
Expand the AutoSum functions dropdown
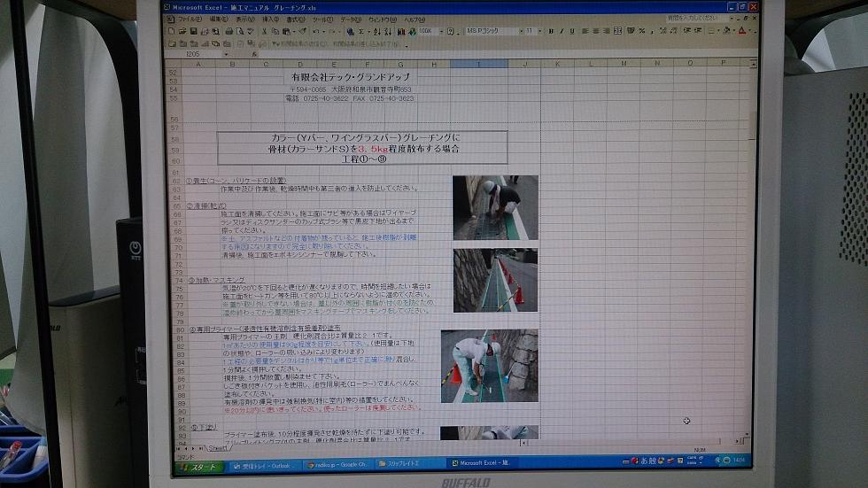coord(369,31)
